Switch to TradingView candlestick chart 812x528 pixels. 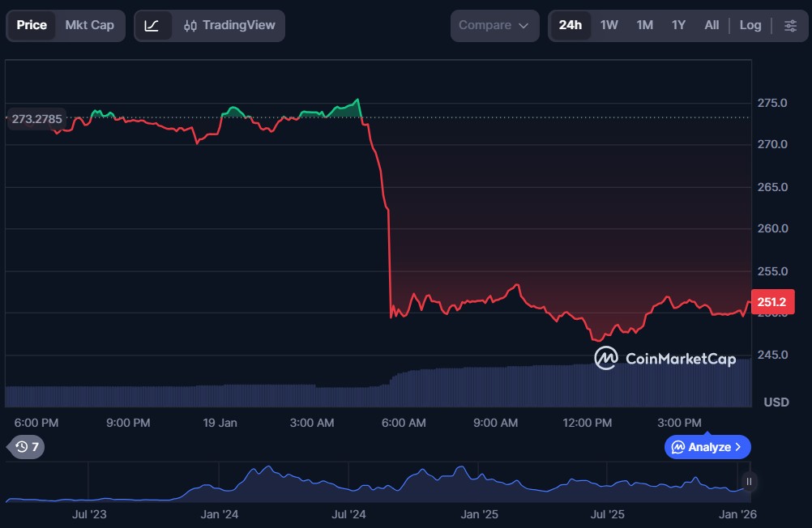coord(229,25)
